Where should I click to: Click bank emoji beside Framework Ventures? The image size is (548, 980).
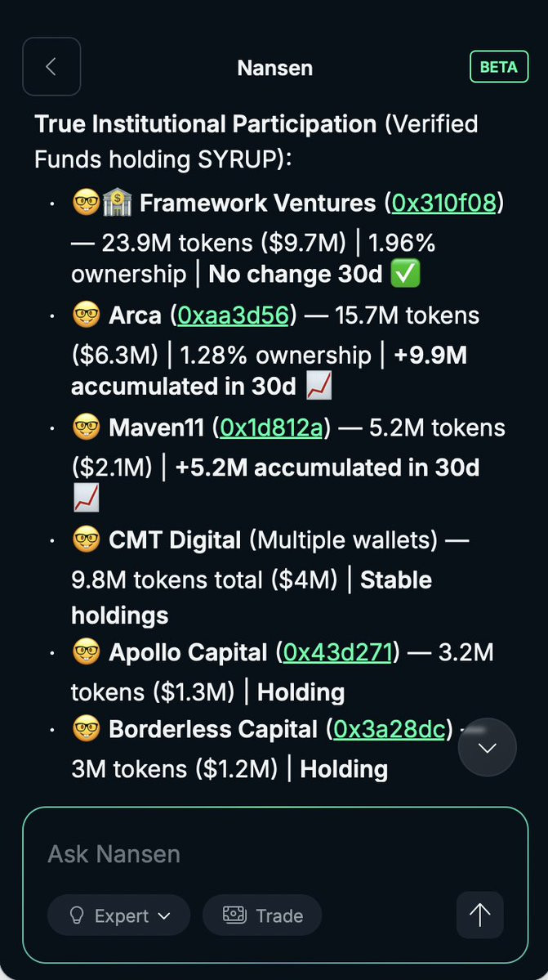point(117,203)
